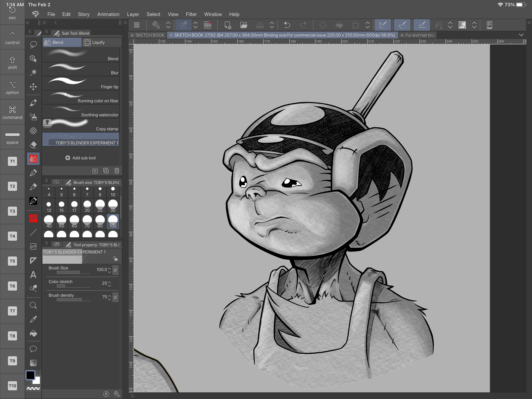The width and height of the screenshot is (532, 399).
Task: Select brush size preset 50
Action: click(62, 222)
